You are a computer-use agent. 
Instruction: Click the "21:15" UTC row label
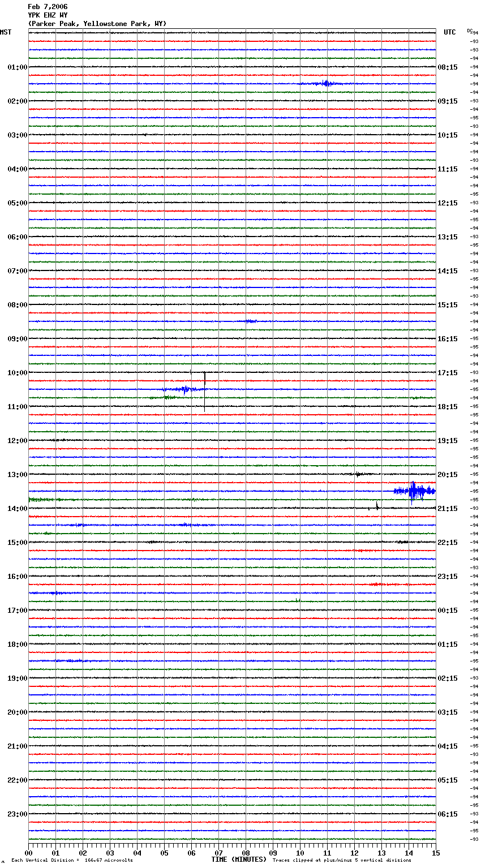click(448, 509)
